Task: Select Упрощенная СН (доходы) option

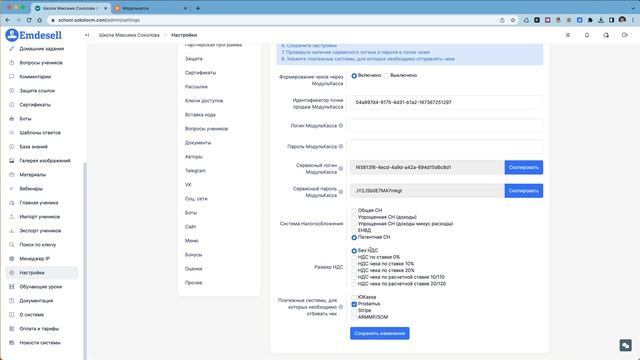Action: pos(354,217)
